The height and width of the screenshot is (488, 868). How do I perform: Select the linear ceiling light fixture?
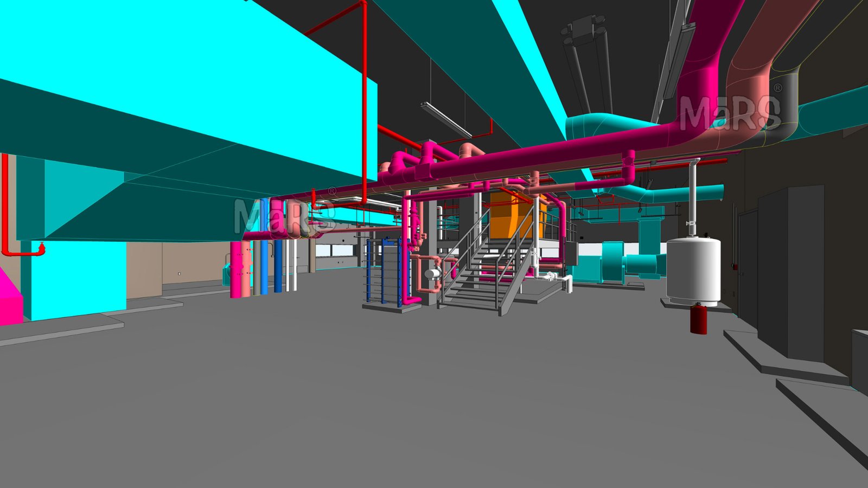point(445,119)
